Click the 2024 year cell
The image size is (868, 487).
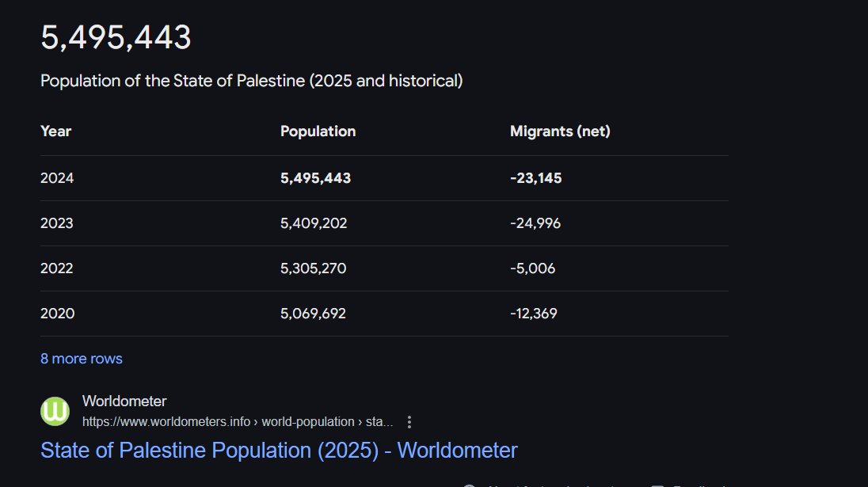(x=57, y=178)
